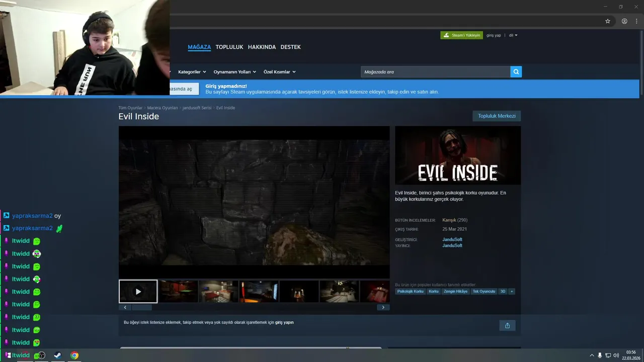644x362 pixels.
Task: Open the DESTEK tab
Action: pyautogui.click(x=290, y=47)
